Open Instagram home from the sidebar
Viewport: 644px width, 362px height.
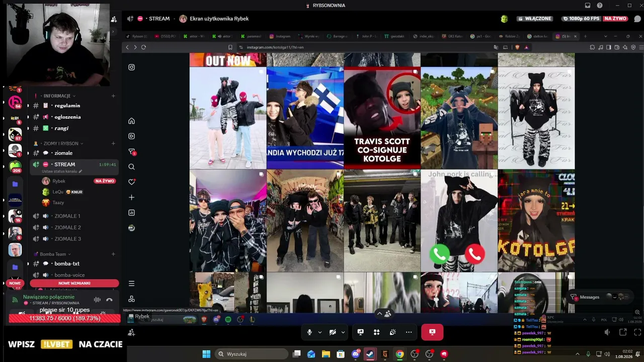coord(131,121)
